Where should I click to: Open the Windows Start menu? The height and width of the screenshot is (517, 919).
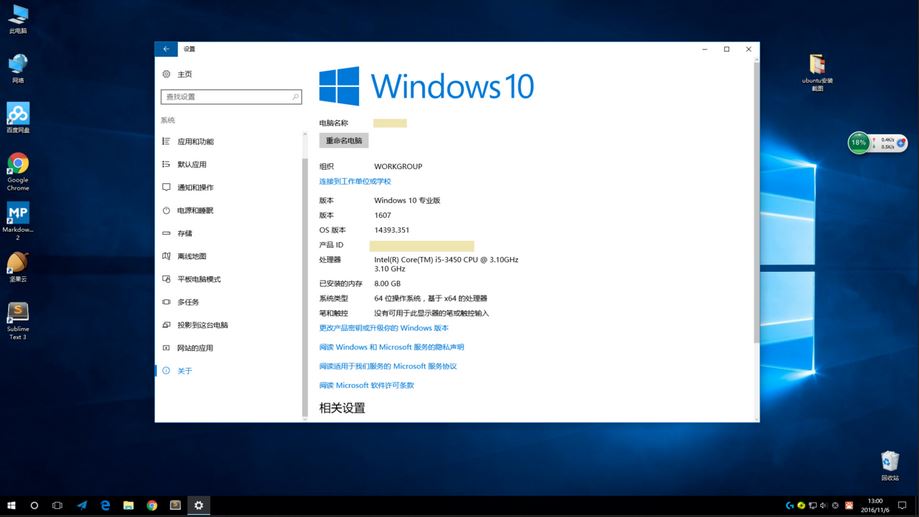11,505
